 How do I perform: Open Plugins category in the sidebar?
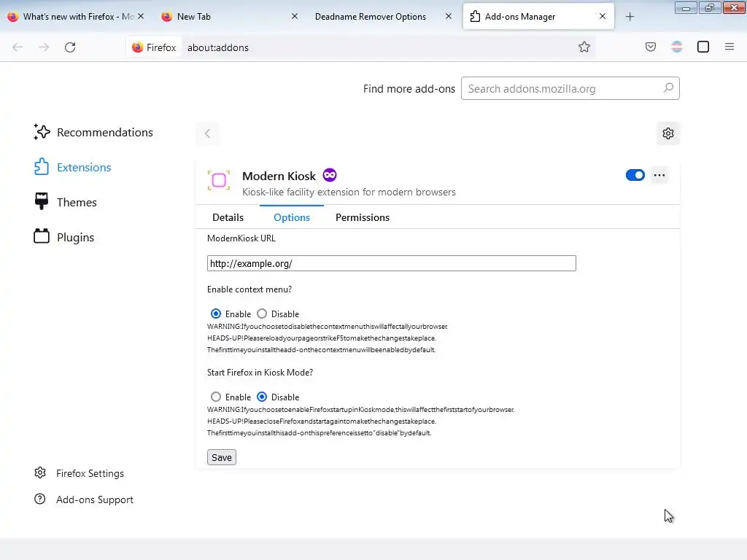click(x=64, y=237)
